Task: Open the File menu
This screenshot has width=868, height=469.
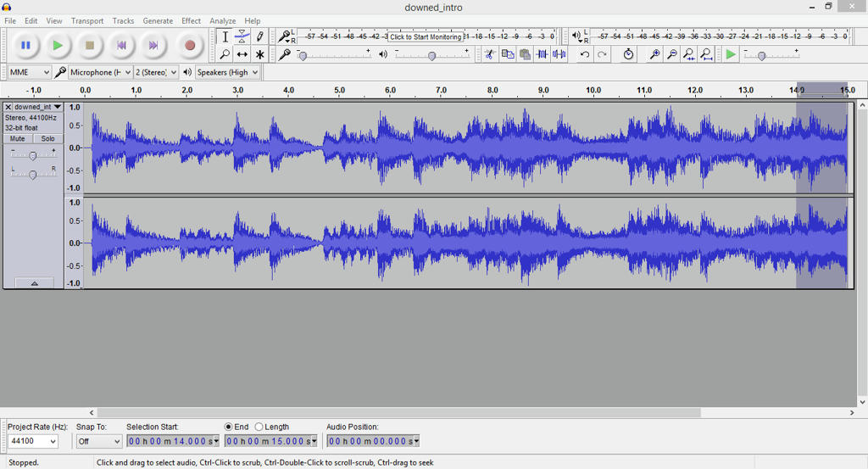Action: pyautogui.click(x=10, y=20)
